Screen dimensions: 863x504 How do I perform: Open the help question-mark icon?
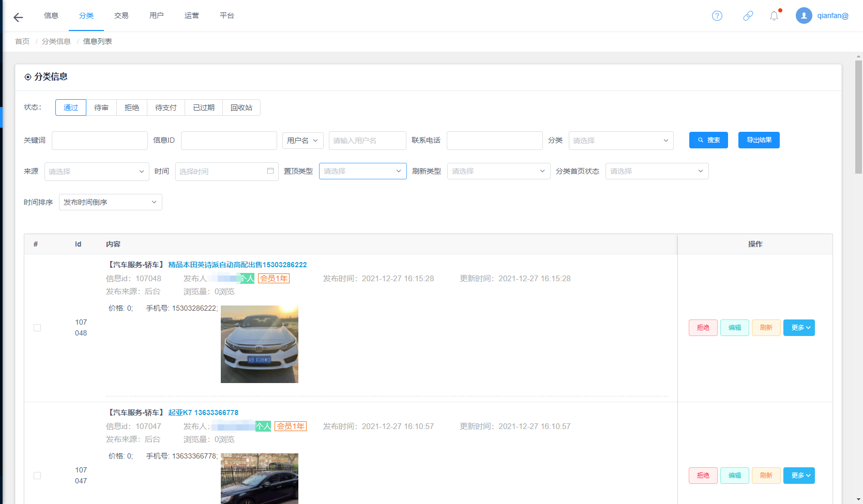click(x=717, y=16)
